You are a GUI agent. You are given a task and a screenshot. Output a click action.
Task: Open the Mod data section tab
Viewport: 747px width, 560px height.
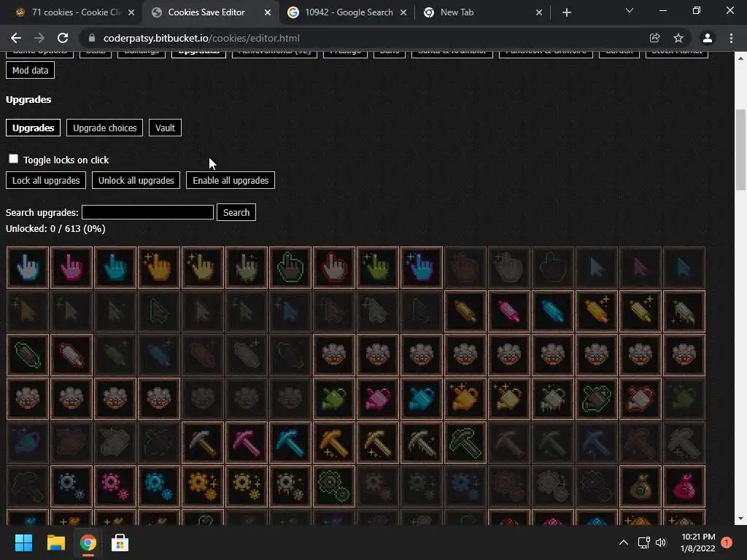click(30, 70)
